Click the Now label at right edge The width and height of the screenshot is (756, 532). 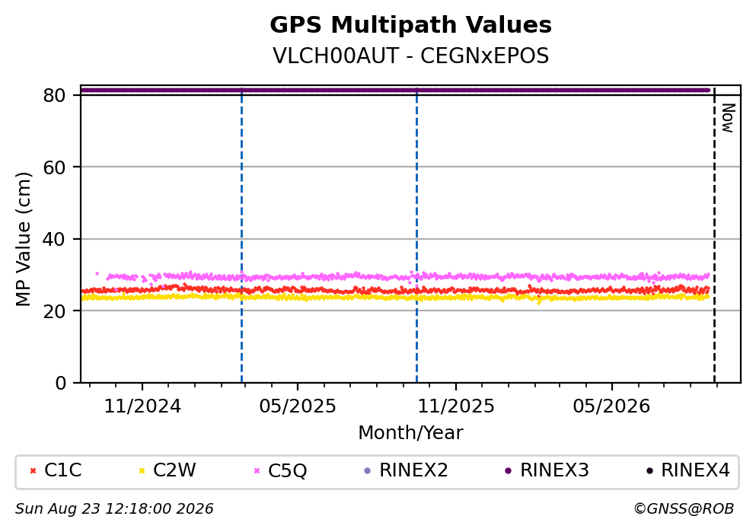(x=728, y=118)
